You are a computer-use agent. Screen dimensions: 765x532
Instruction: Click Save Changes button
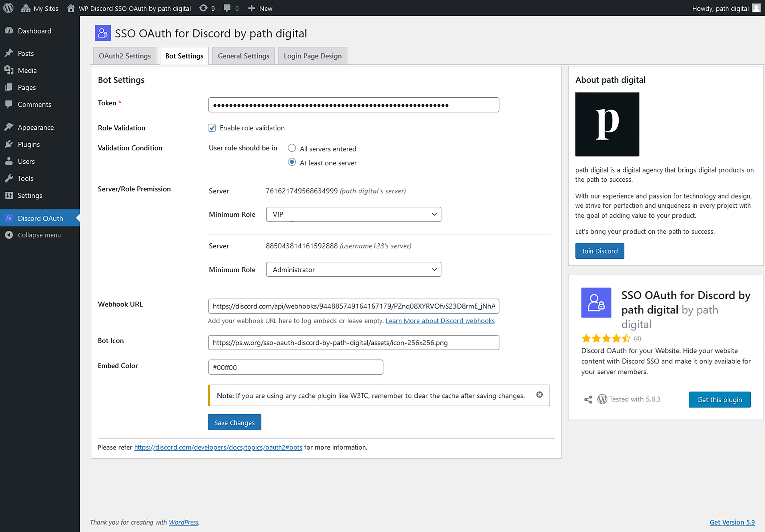tap(234, 422)
